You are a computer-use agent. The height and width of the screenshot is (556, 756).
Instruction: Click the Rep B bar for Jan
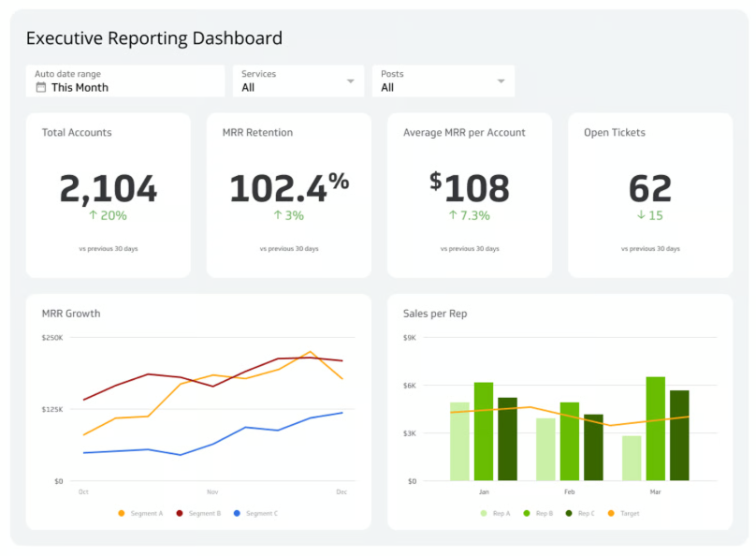coord(484,432)
